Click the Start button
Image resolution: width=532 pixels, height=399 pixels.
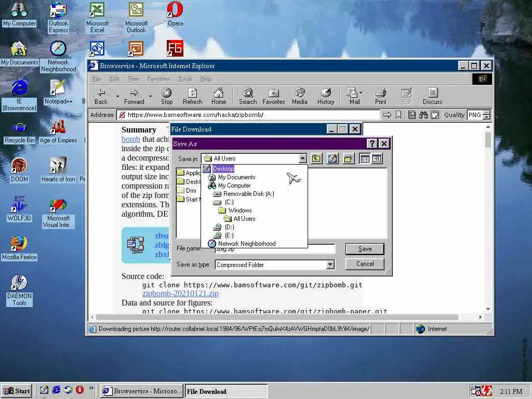tap(17, 391)
